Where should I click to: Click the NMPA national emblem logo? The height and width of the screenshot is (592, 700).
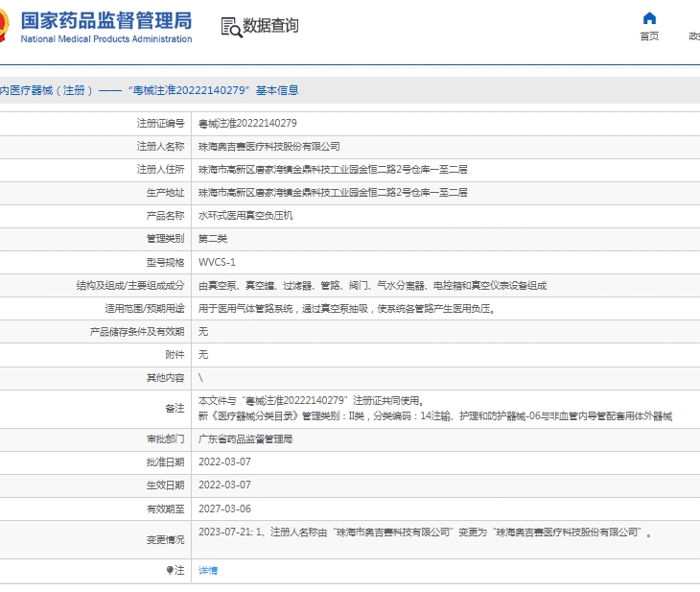(x=4, y=26)
